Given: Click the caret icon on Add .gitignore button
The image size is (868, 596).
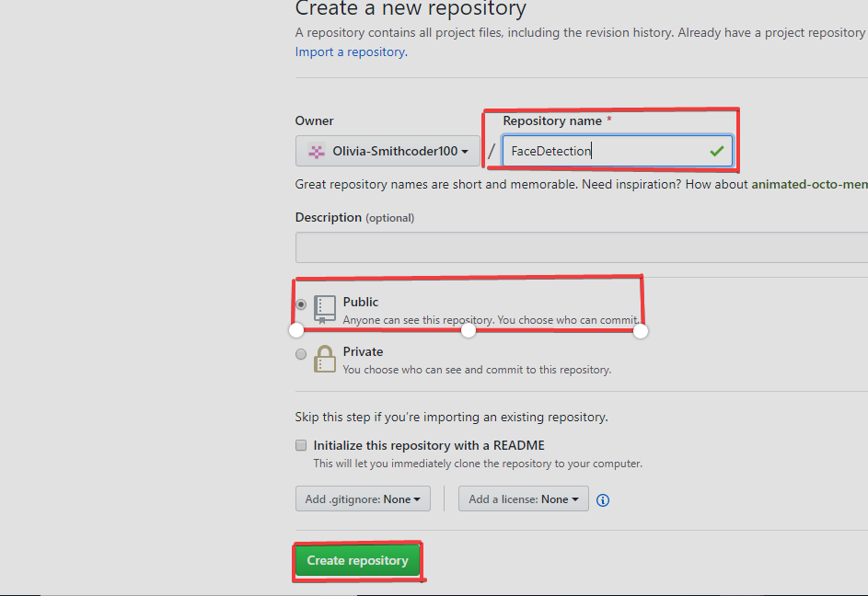Looking at the screenshot, I should coord(415,498).
